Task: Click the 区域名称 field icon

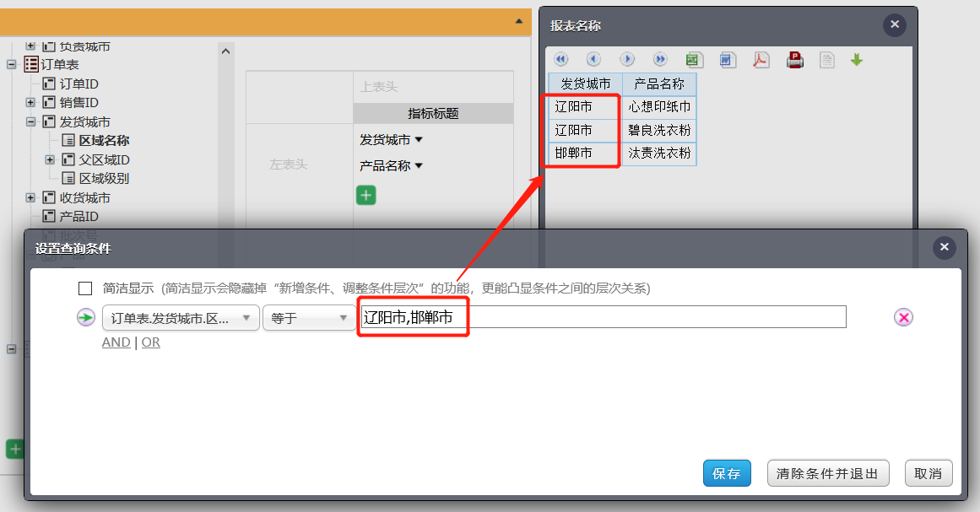Action: [x=68, y=141]
